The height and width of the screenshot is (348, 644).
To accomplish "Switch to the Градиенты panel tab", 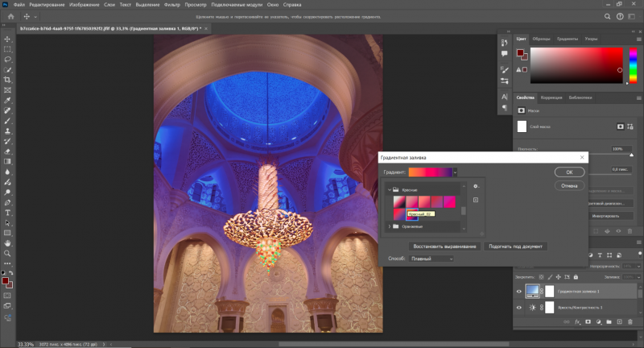I will [x=568, y=39].
